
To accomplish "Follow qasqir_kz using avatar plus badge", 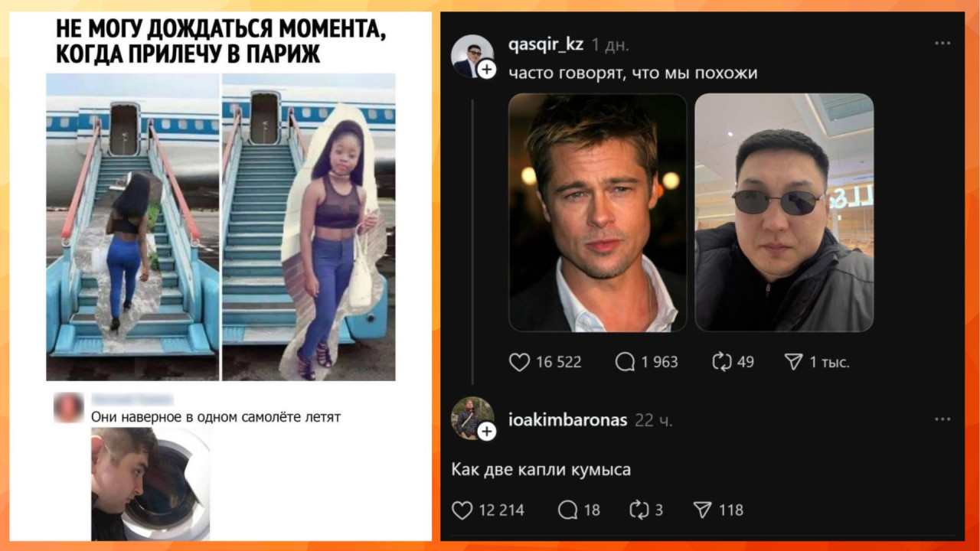I will (x=487, y=70).
